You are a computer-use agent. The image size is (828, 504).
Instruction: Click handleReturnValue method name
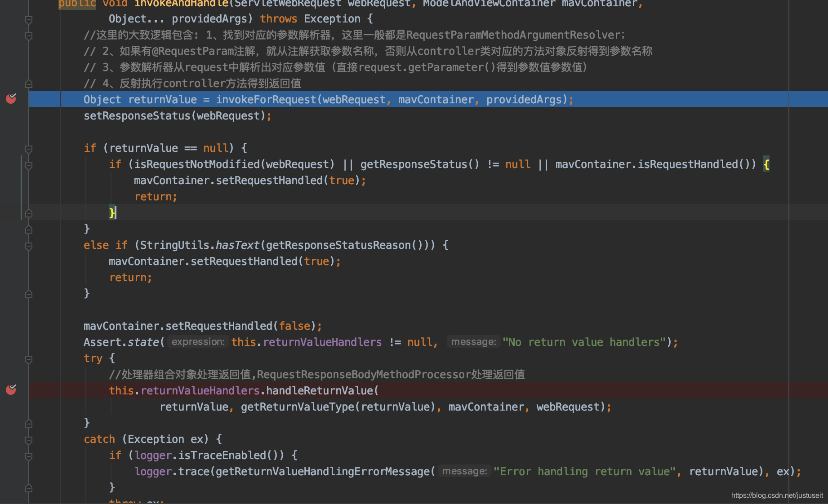(x=320, y=391)
